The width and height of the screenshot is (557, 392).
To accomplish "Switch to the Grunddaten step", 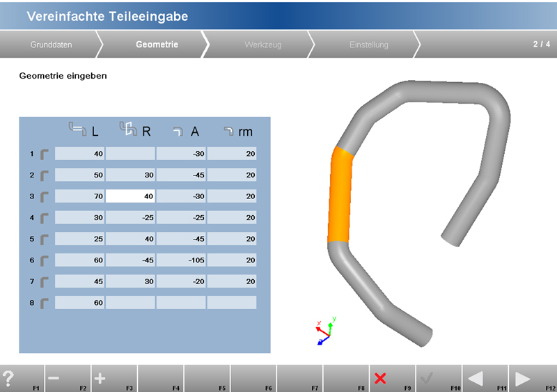I will (51, 45).
